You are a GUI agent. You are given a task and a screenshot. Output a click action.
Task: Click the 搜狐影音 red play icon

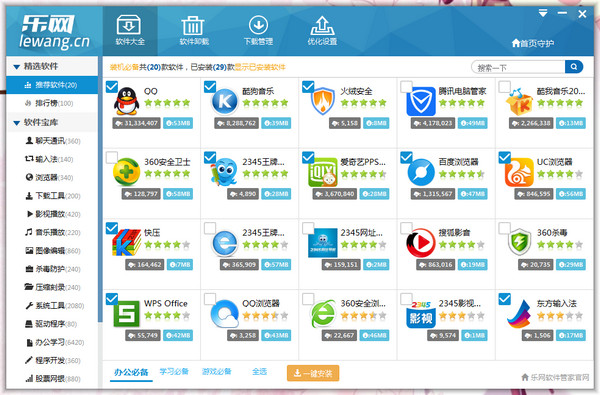click(x=421, y=243)
